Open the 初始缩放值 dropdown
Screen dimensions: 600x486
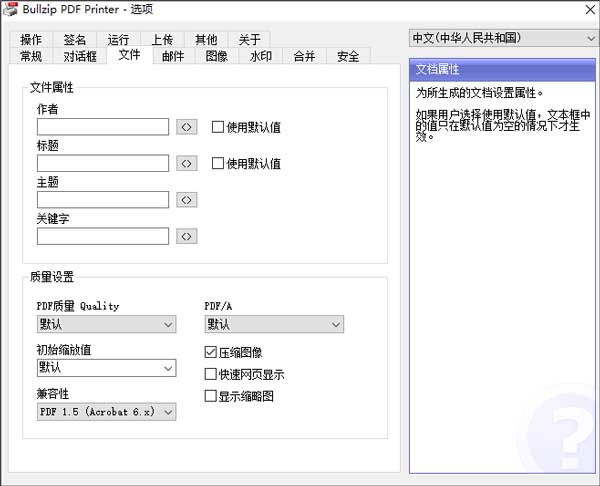tap(106, 368)
